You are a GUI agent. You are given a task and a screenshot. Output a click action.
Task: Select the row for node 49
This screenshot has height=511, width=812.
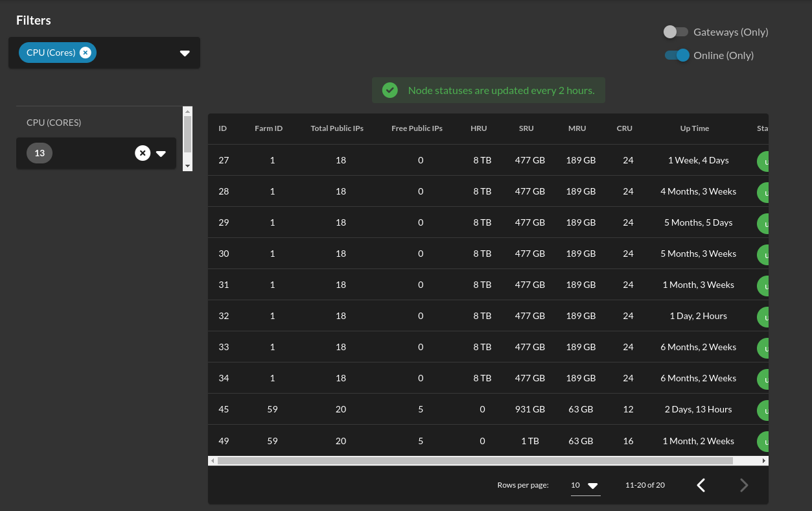(x=454, y=441)
